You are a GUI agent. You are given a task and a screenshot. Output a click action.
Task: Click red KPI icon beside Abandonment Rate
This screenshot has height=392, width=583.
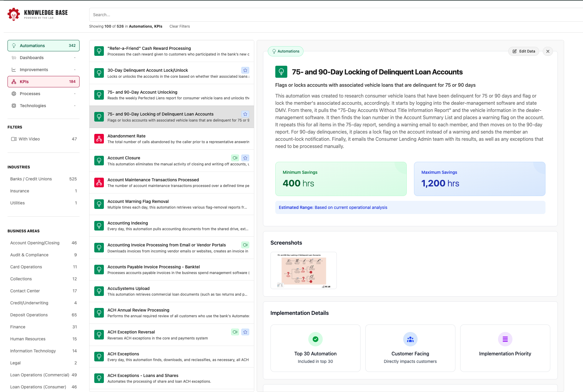pos(99,139)
